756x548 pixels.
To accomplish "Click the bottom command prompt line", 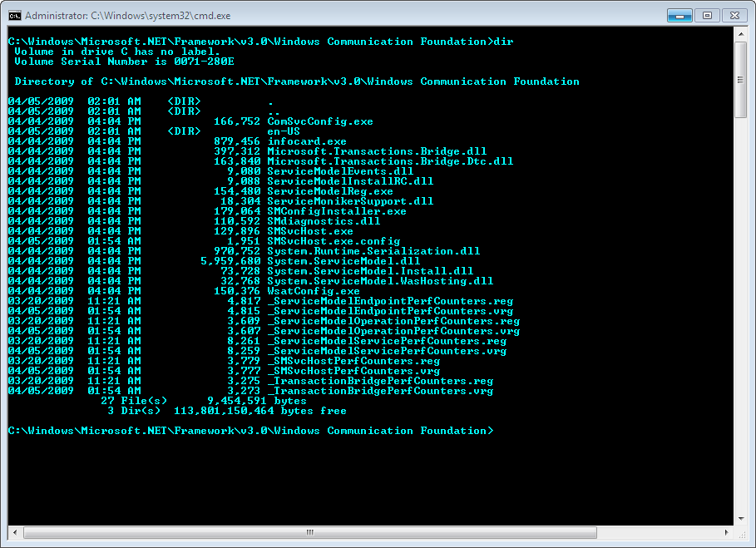I will 250,431.
